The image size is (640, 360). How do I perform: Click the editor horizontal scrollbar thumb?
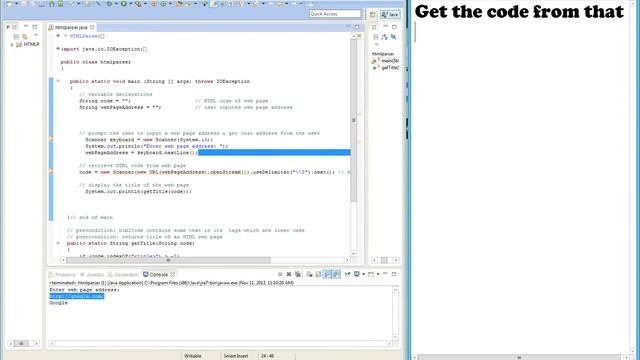pos(168,260)
